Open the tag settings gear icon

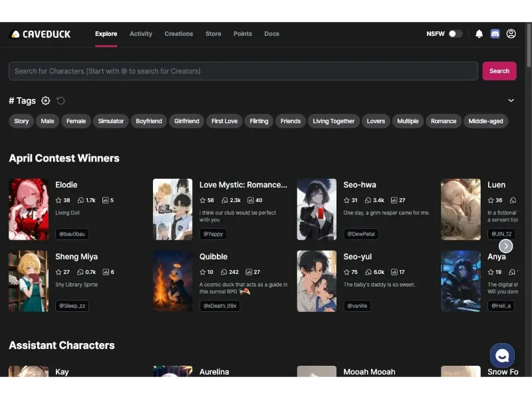tap(45, 100)
